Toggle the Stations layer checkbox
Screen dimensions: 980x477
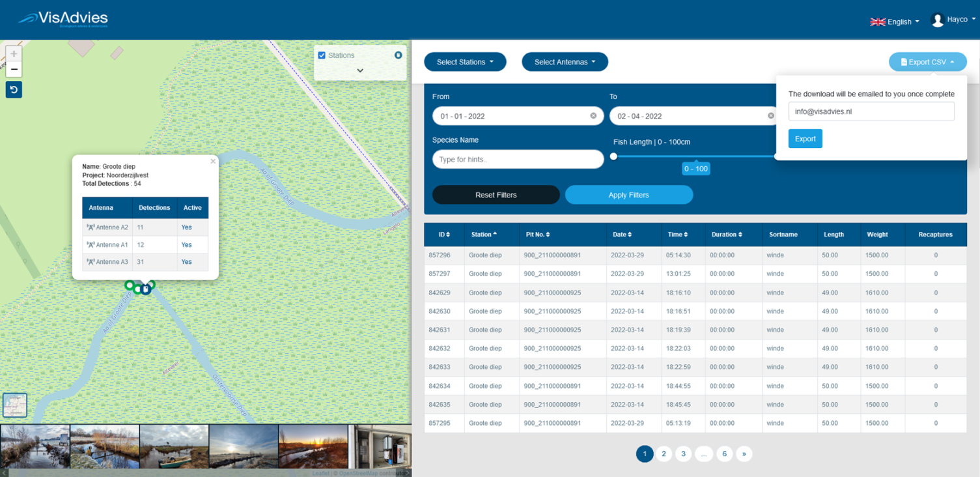[x=322, y=55]
